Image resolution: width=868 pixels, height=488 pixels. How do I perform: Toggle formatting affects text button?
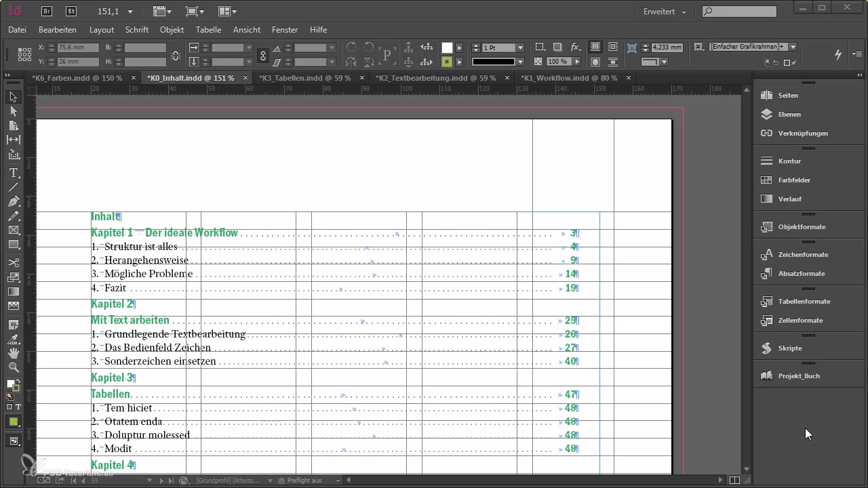click(18, 407)
